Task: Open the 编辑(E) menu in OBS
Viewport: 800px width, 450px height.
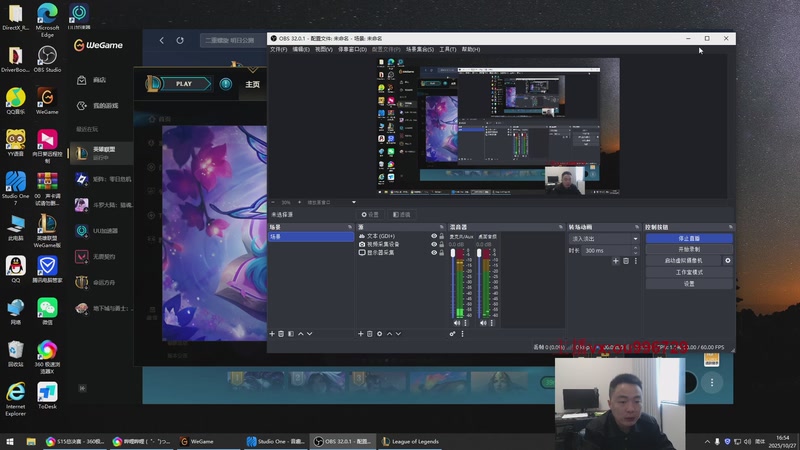Action: (301, 49)
